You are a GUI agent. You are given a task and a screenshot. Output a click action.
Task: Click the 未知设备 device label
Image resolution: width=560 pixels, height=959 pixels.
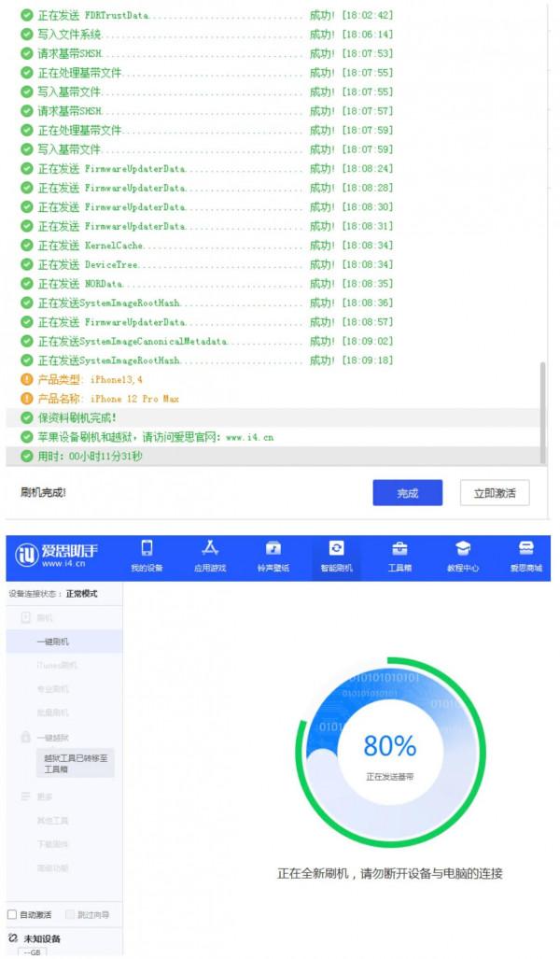coord(42,938)
